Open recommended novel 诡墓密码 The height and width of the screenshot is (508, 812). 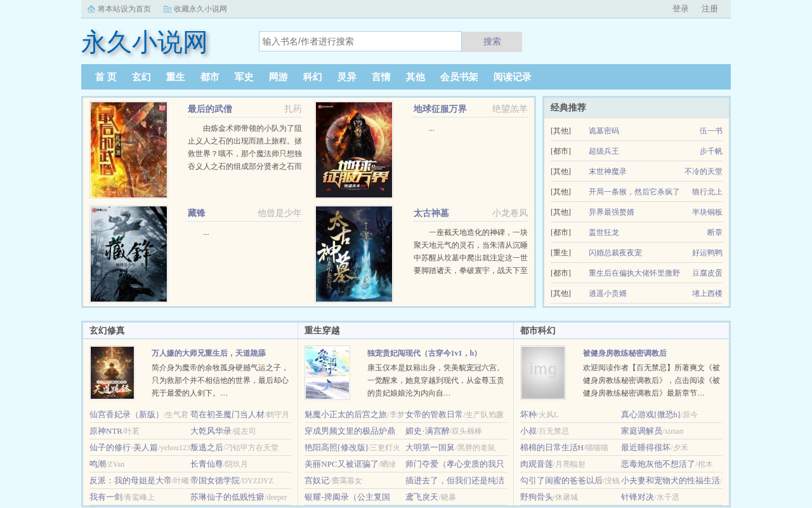(x=604, y=131)
